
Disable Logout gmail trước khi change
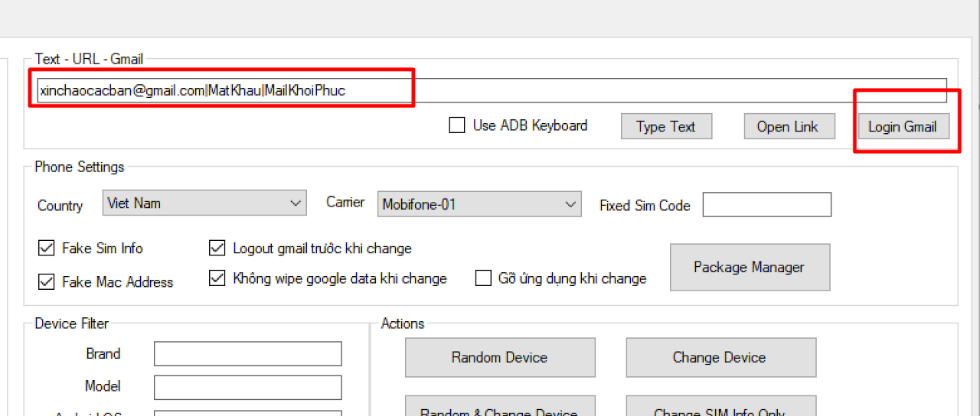(x=217, y=249)
